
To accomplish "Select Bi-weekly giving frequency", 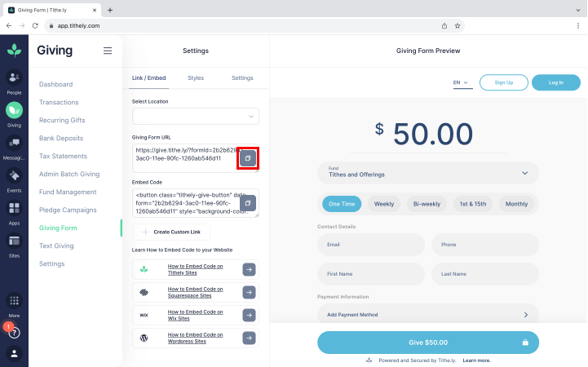I will pos(427,204).
